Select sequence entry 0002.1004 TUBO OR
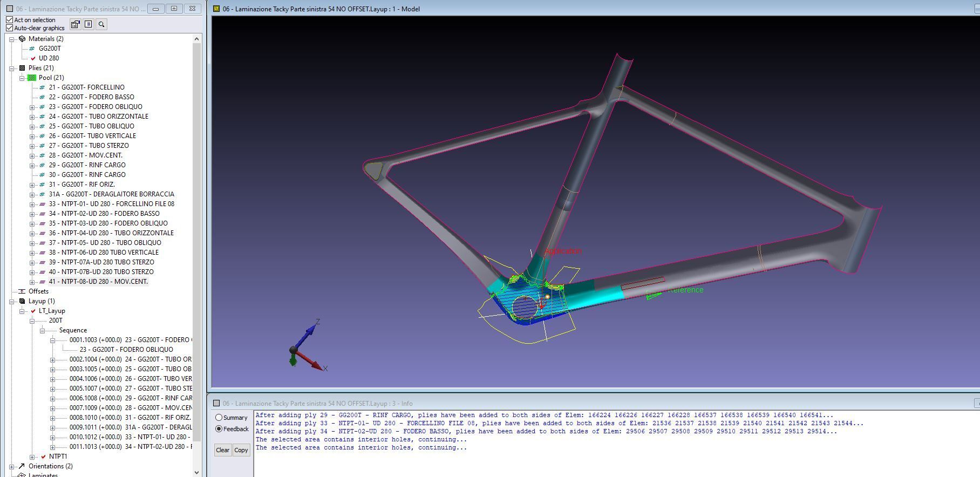Image resolution: width=980 pixels, height=477 pixels. (x=130, y=359)
